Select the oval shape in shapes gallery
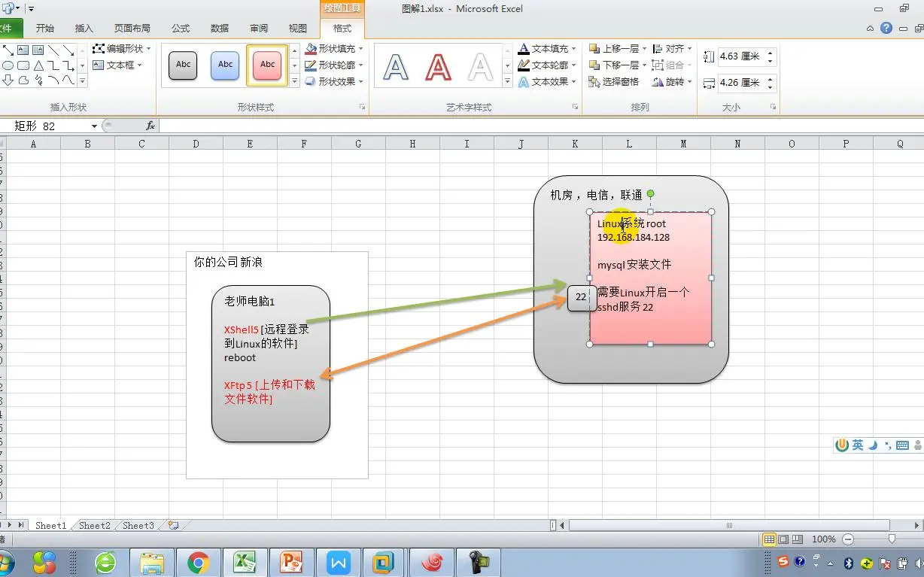 tap(8, 65)
